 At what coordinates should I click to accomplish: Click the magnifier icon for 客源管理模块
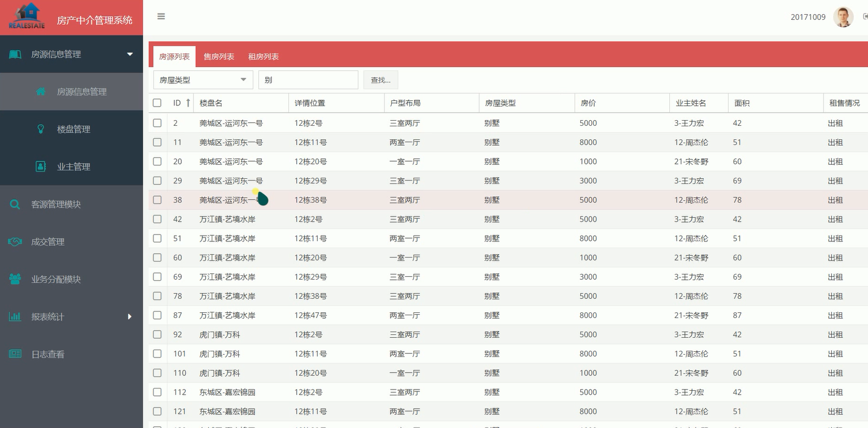[x=15, y=204]
